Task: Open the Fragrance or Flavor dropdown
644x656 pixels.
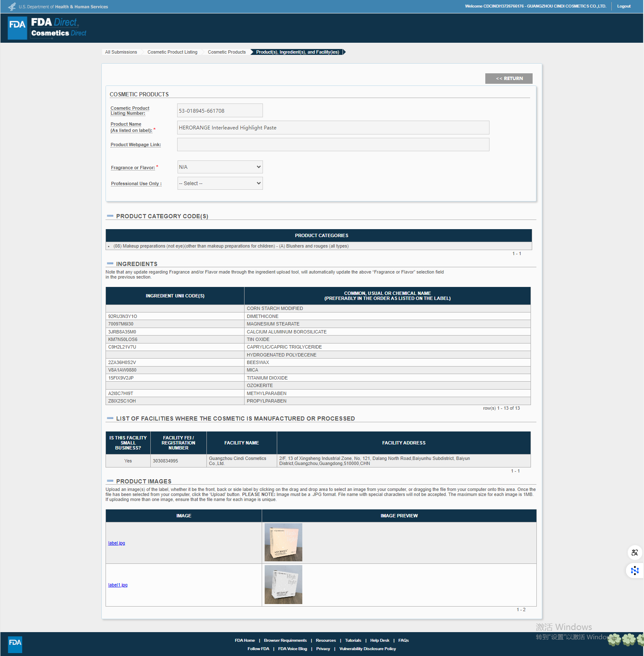Action: tap(220, 167)
